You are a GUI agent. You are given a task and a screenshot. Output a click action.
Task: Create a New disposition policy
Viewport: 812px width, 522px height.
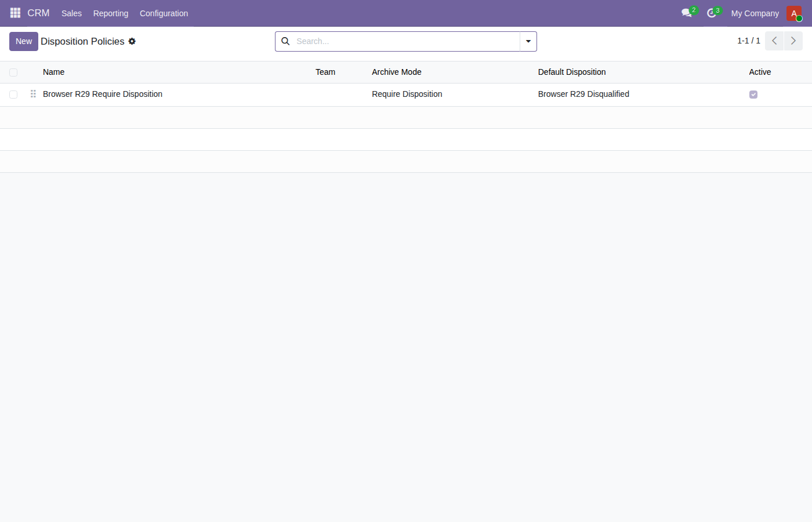pos(24,41)
